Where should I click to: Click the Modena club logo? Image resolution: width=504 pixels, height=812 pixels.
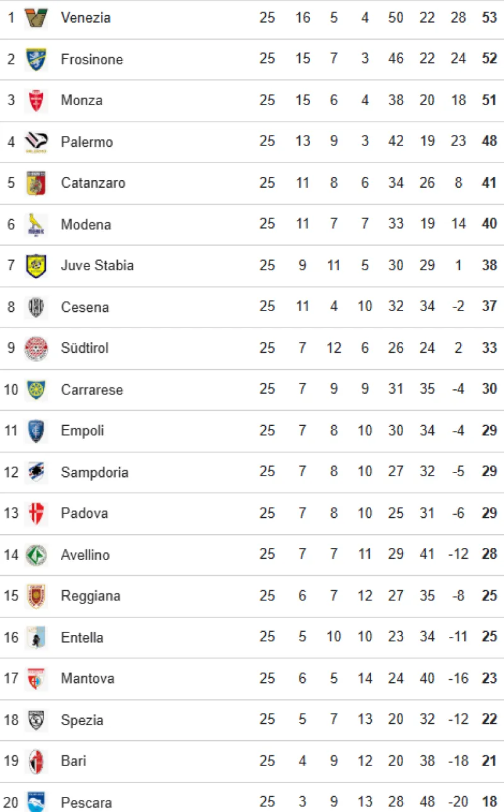tap(36, 224)
